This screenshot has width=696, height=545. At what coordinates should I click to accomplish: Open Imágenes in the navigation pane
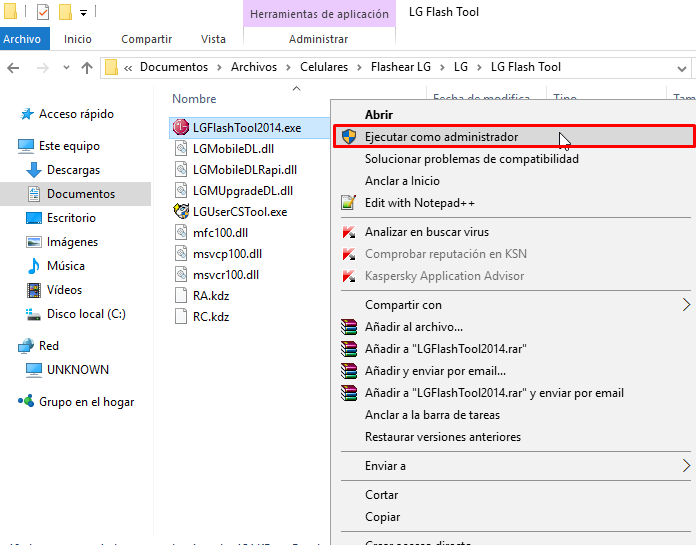[x=72, y=242]
